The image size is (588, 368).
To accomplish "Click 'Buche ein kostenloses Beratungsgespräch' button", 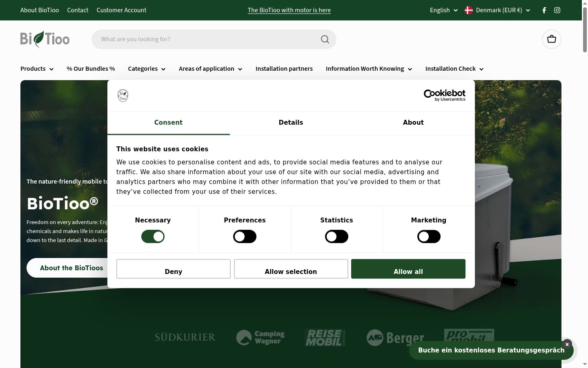I will tap(491, 350).
